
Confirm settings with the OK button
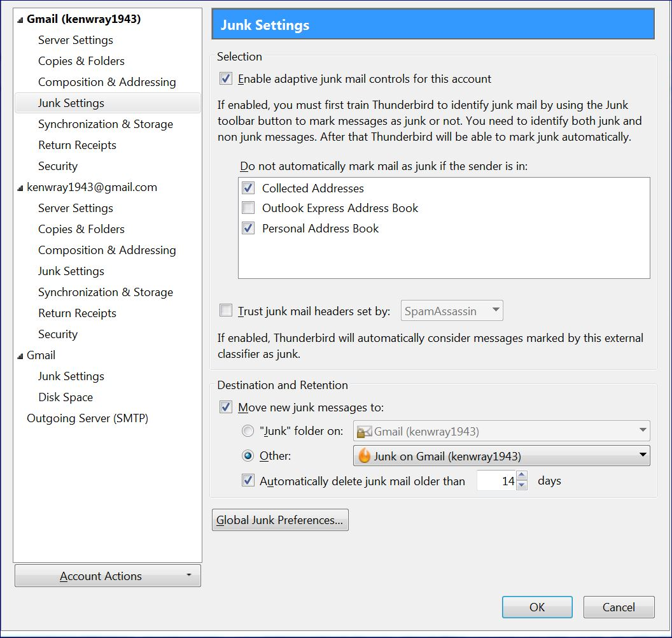pyautogui.click(x=537, y=607)
